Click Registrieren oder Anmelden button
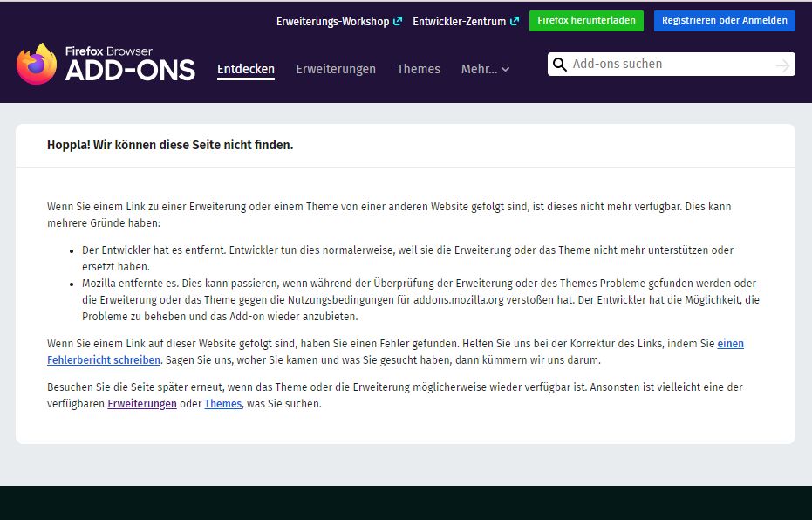 pyautogui.click(x=725, y=21)
